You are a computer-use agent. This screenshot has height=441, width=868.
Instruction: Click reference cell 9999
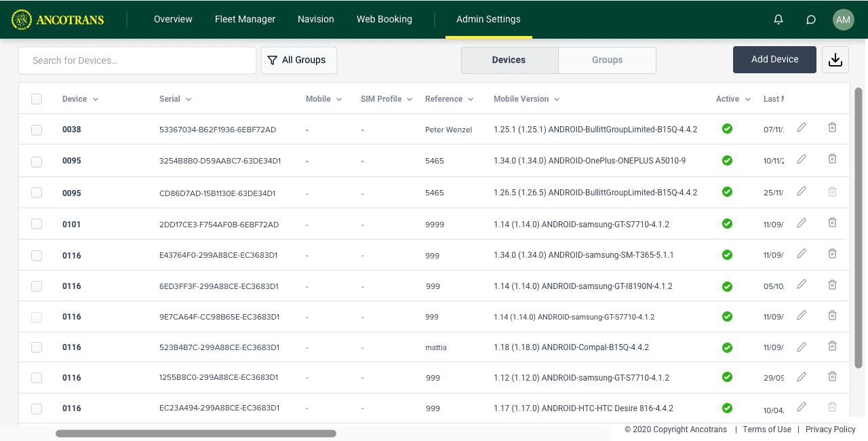tap(435, 224)
